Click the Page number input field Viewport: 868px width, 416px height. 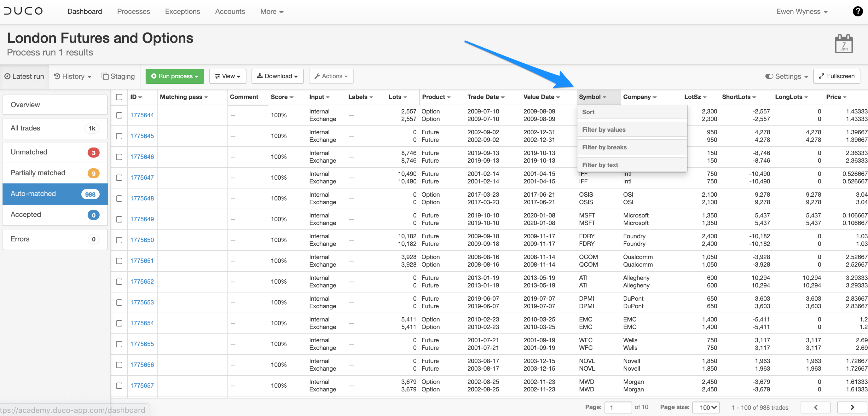(x=618, y=407)
